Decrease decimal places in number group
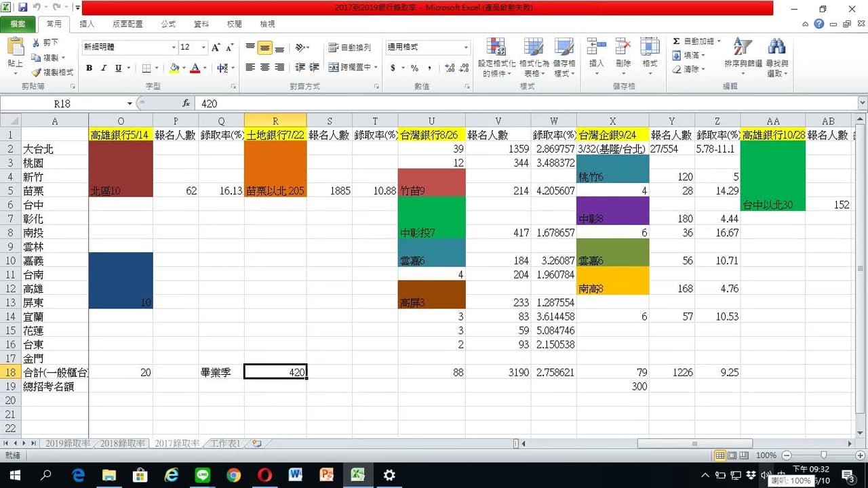 [x=464, y=68]
